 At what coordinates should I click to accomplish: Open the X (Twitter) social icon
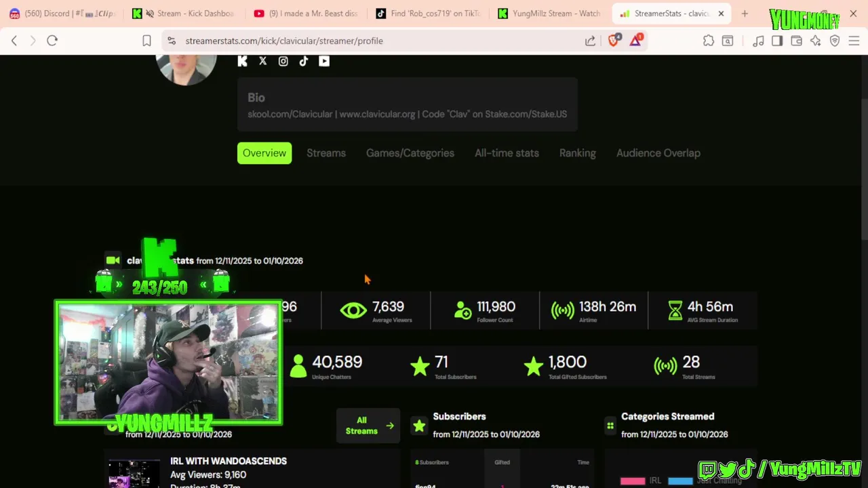pos(263,61)
